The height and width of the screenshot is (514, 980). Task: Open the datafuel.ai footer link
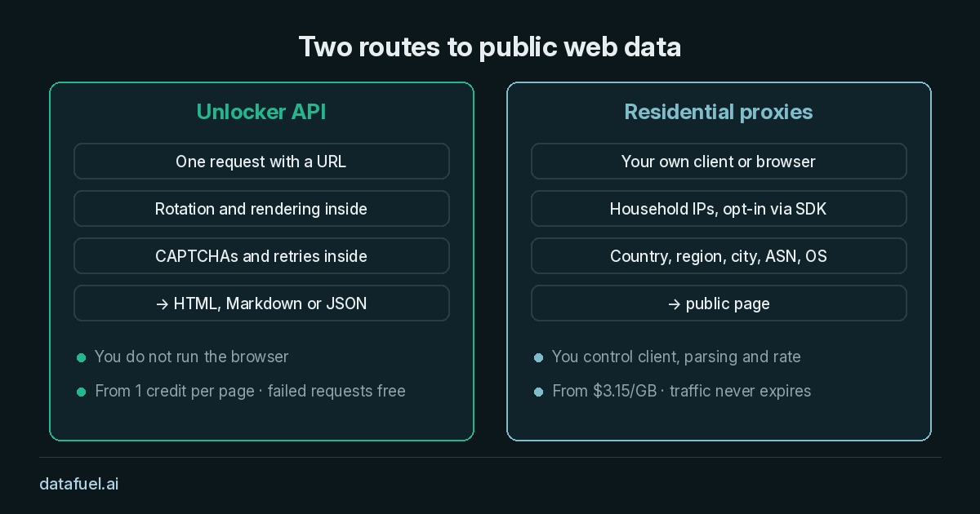coord(79,484)
